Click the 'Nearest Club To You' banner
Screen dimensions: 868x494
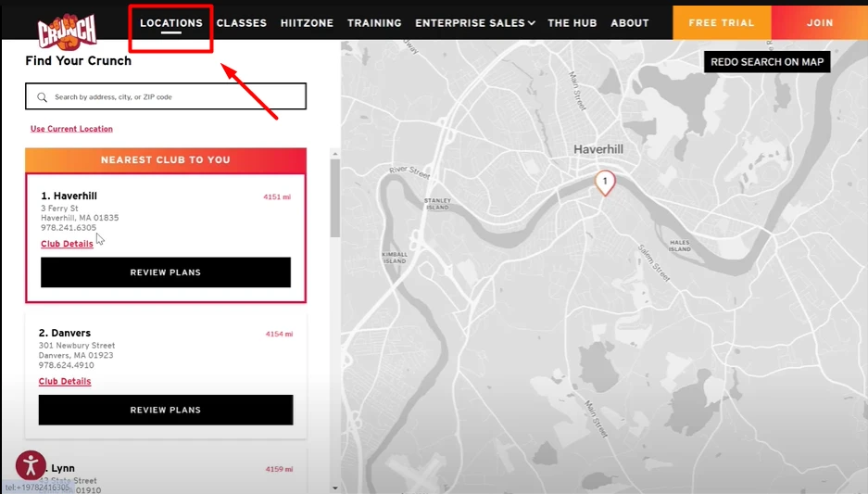166,160
